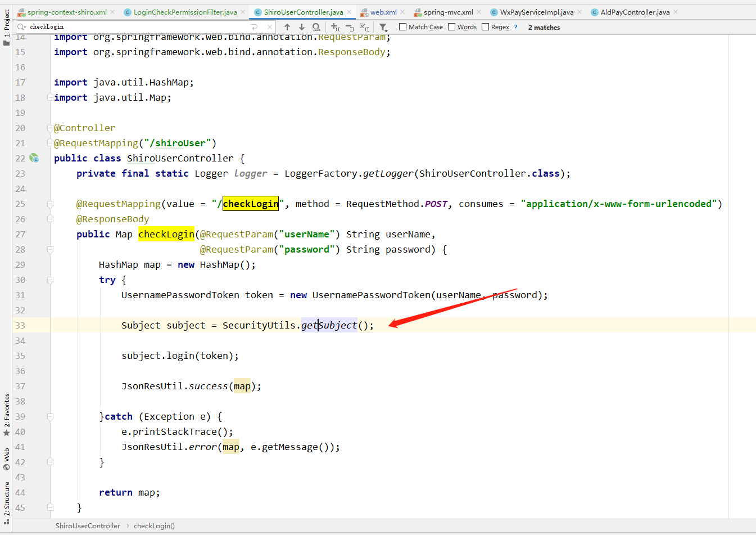
Task: Select the ShiroUserController.java tab
Action: coord(304,12)
